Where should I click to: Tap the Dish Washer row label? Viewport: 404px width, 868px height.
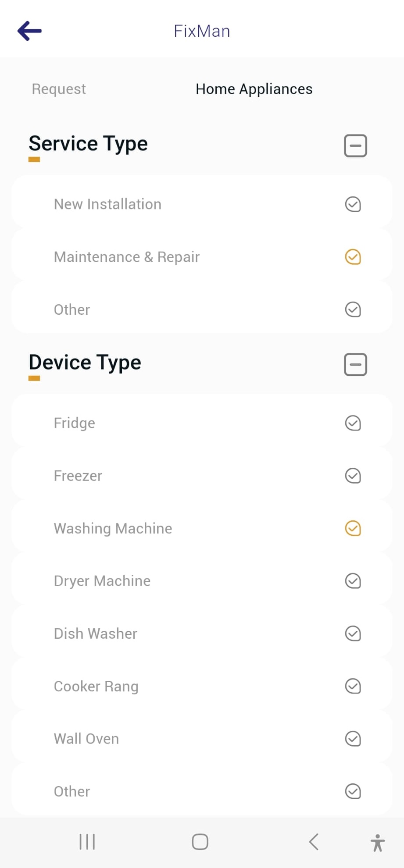click(96, 633)
